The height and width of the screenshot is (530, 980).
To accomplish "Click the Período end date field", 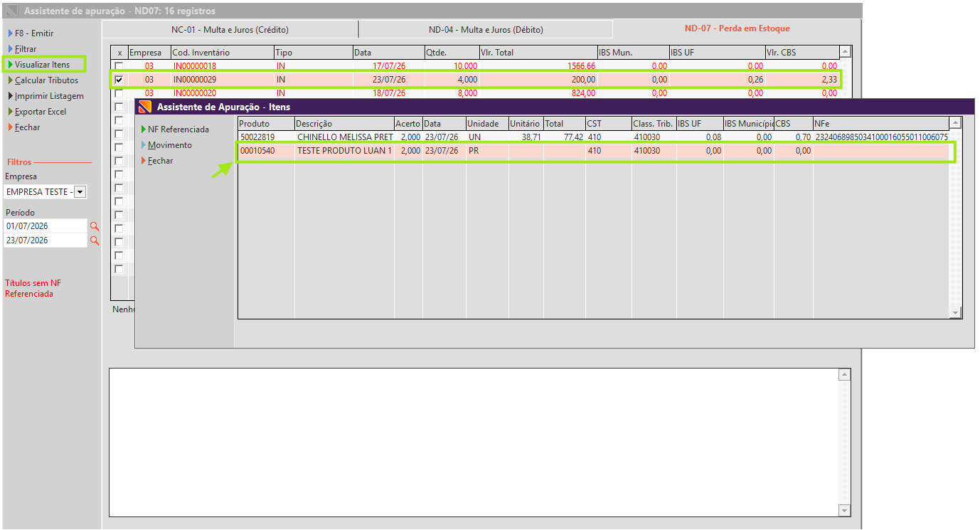I will point(46,240).
